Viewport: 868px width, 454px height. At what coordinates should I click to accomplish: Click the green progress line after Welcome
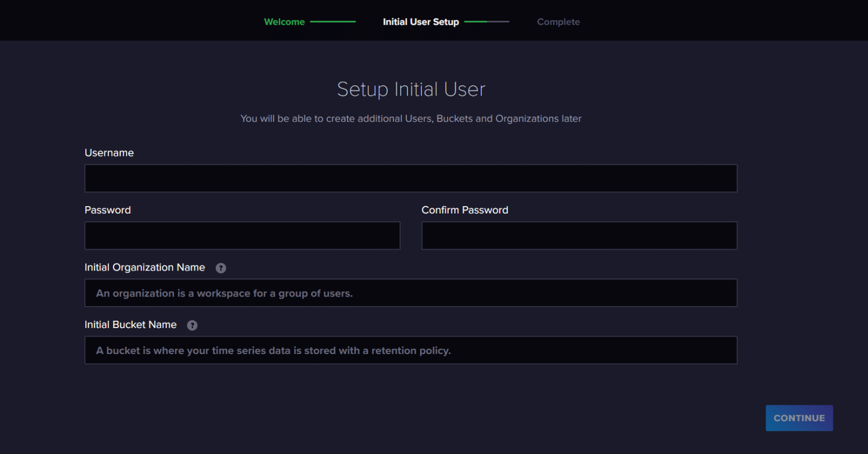tap(333, 22)
